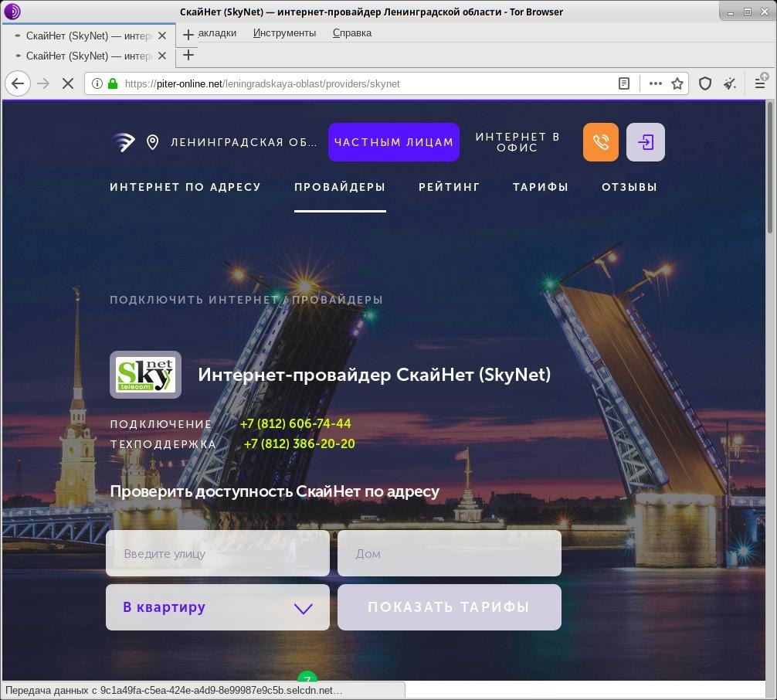Image resolution: width=777 pixels, height=700 pixels.
Task: Stop page loading with the X button
Action: point(68,83)
